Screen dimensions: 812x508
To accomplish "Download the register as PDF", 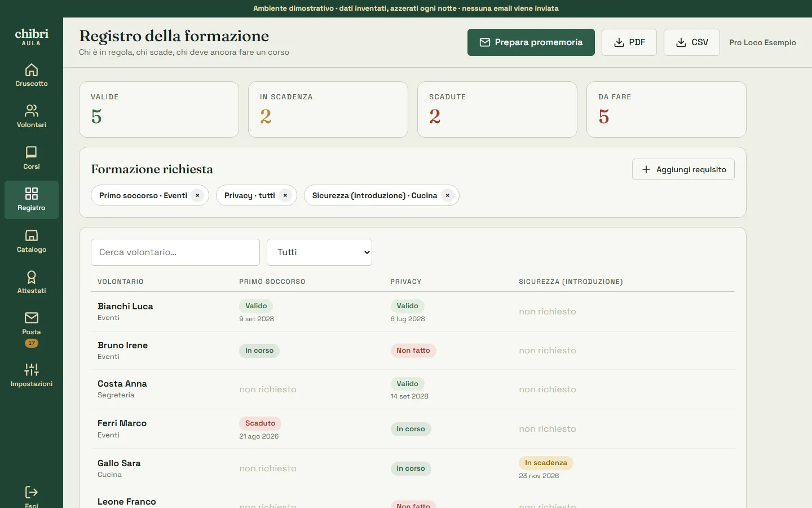I will coord(629,42).
